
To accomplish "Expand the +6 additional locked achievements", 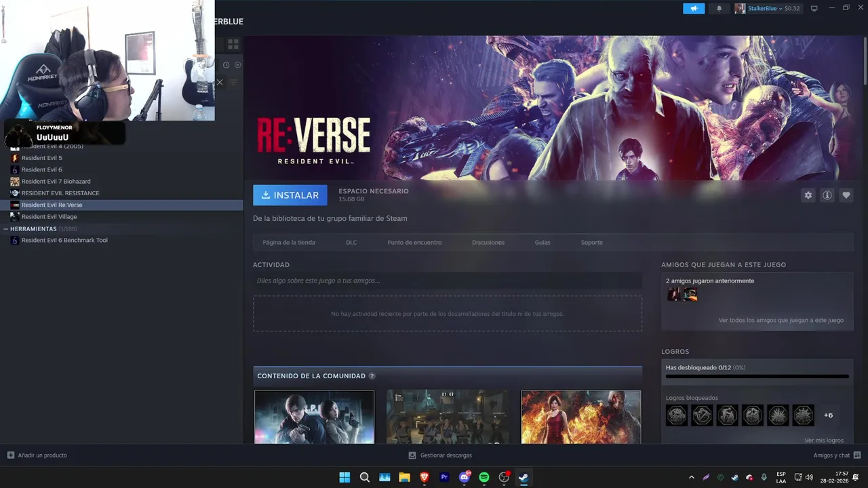I will (828, 415).
